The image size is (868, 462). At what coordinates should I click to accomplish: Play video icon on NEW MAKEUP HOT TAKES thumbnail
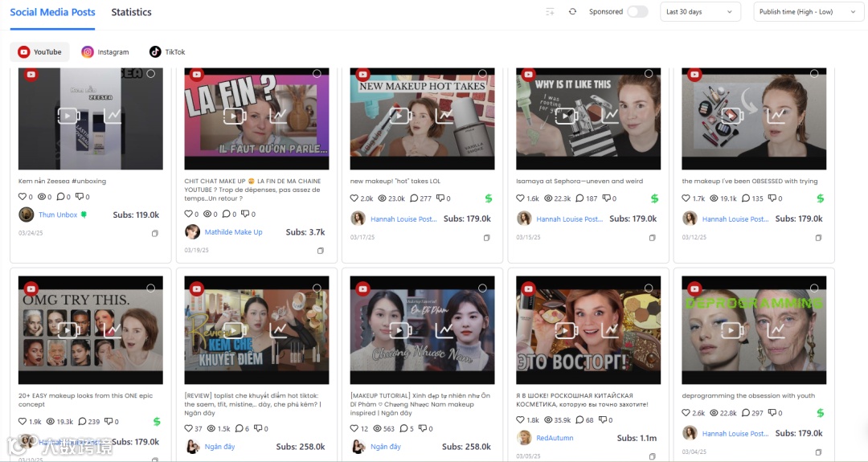pos(400,116)
